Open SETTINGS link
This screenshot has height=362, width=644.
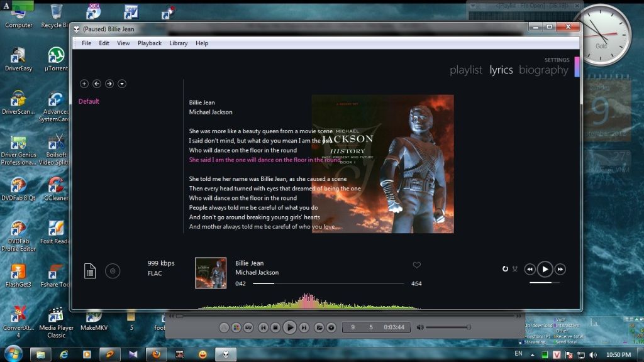click(557, 60)
